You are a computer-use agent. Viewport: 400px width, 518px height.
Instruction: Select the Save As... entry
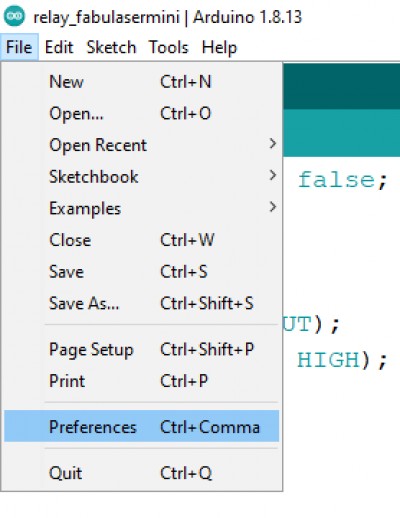click(x=142, y=303)
